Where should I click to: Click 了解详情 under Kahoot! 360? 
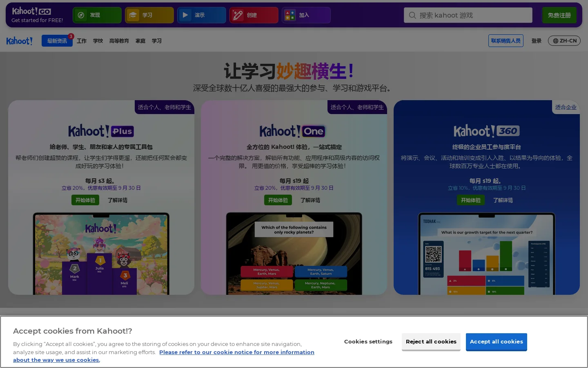click(503, 200)
